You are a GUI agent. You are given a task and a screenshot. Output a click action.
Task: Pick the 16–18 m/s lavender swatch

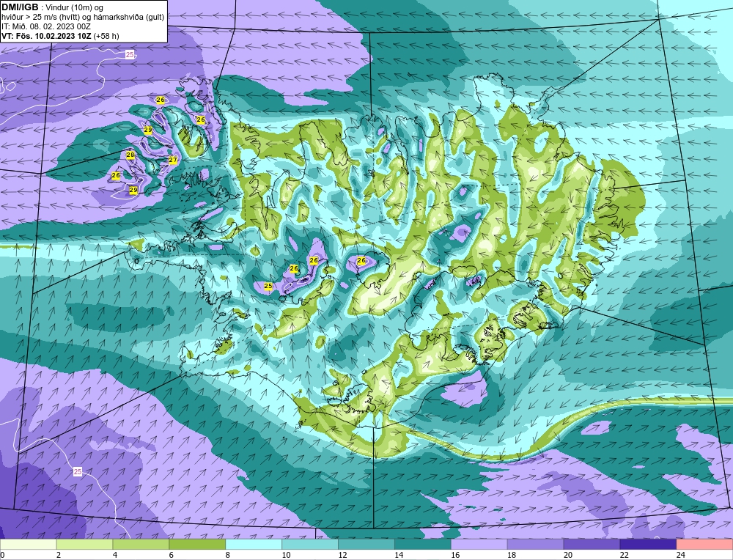479,545
